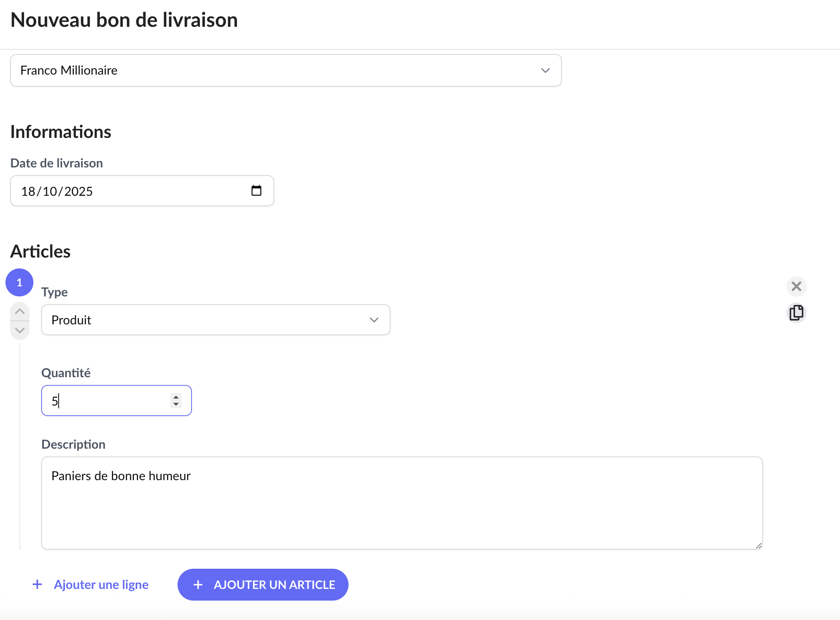The height and width of the screenshot is (620, 840).
Task: Click the article number 1 badge
Action: (x=19, y=282)
